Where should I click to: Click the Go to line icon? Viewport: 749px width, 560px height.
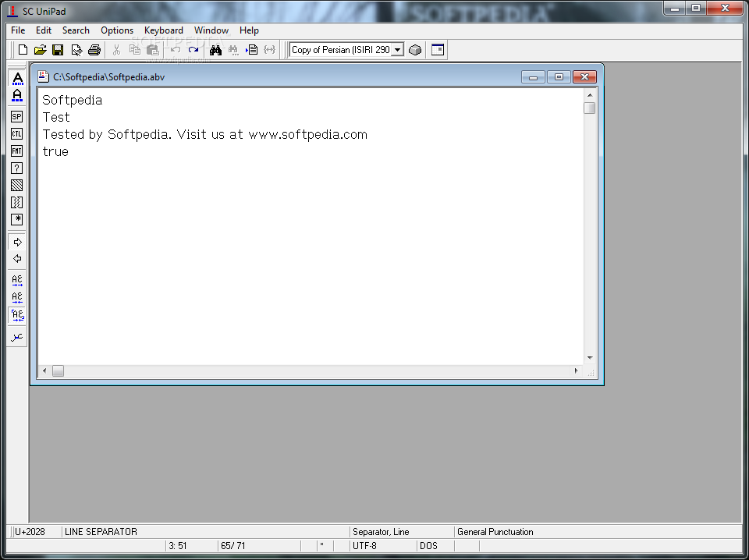(x=252, y=50)
